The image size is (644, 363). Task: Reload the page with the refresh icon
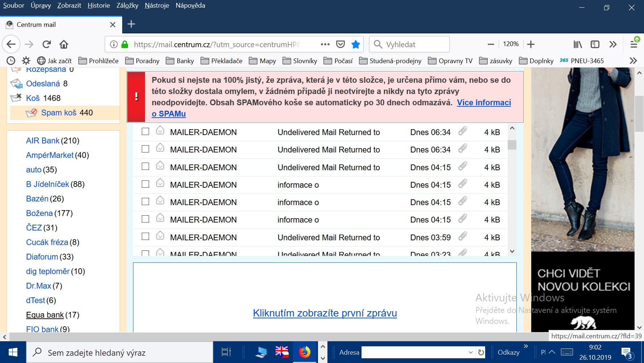point(46,44)
